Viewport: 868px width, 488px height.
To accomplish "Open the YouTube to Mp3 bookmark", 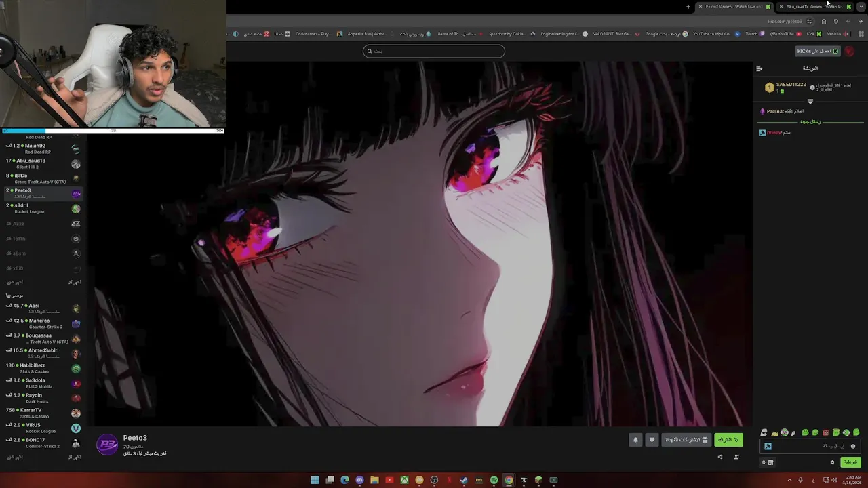I will (x=717, y=34).
